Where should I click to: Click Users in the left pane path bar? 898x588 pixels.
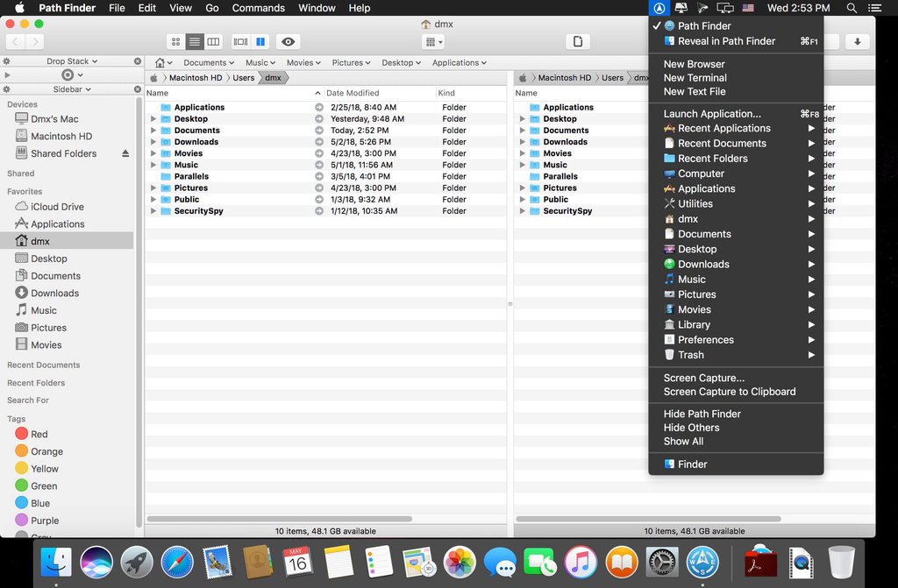243,78
